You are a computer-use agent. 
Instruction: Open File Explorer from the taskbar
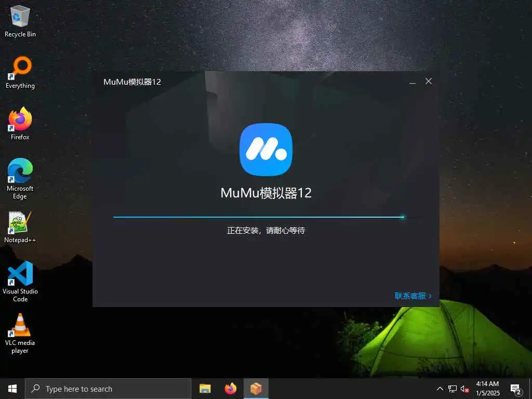pos(205,389)
